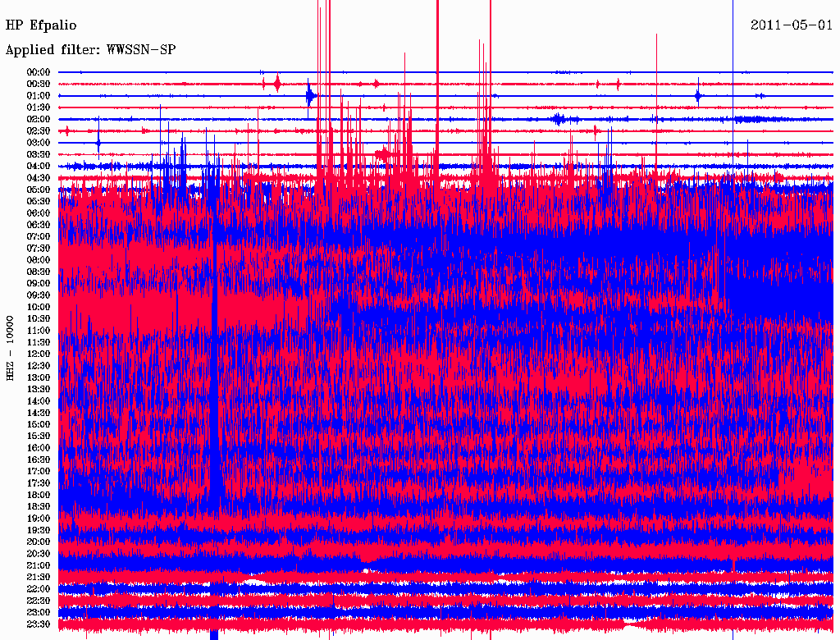Click the HP Efpalio station title
Image resolution: width=840 pixels, height=640 pixels.
(x=41, y=25)
